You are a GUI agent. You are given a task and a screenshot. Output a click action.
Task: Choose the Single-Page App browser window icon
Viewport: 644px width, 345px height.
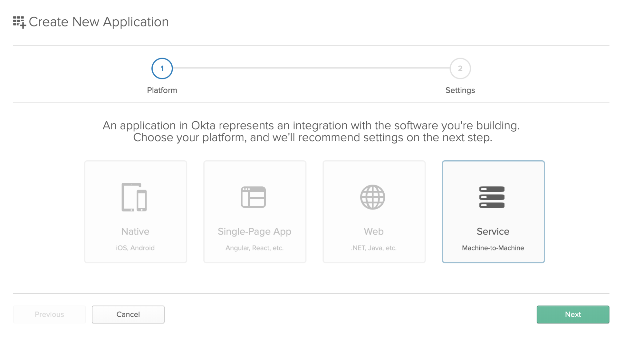coord(253,197)
